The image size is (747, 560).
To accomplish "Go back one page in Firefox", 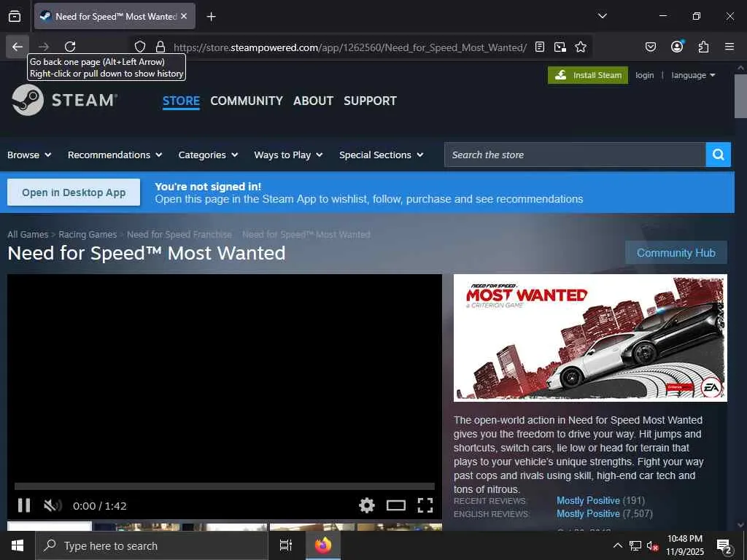I will click(18, 47).
